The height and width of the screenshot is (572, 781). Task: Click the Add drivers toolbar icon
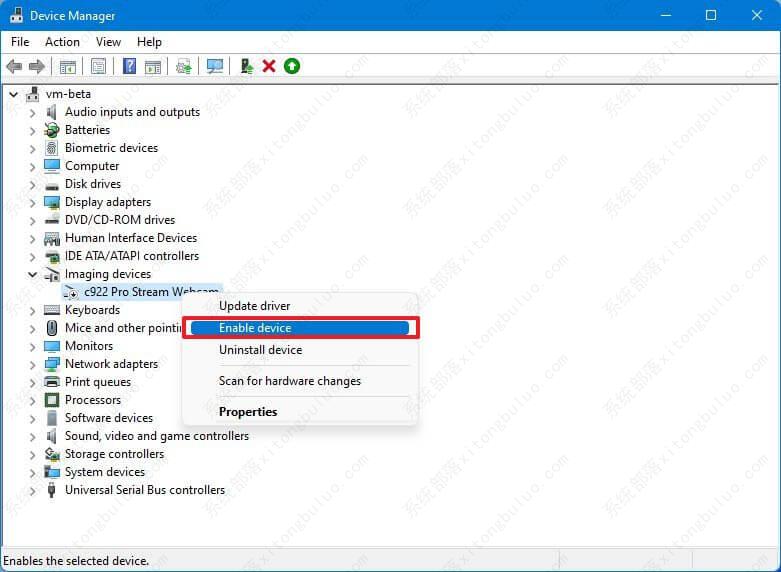(246, 66)
